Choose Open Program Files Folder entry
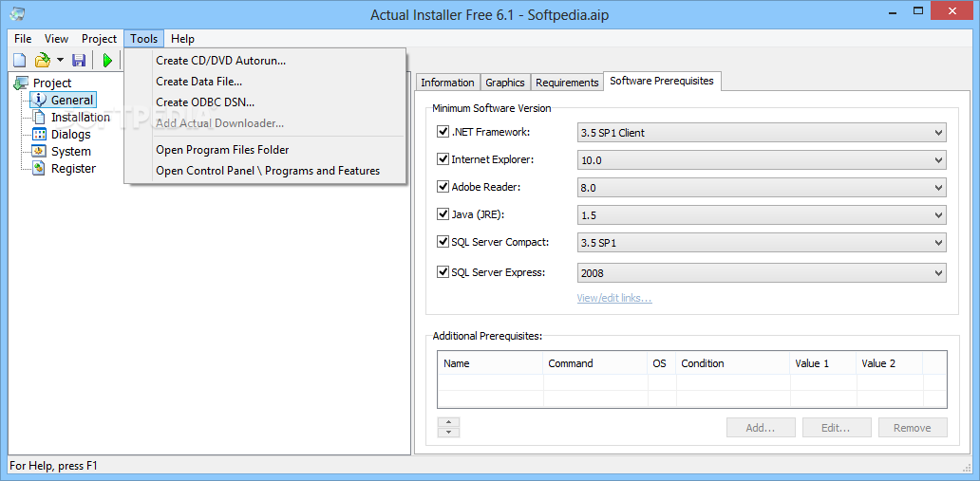 point(266,150)
